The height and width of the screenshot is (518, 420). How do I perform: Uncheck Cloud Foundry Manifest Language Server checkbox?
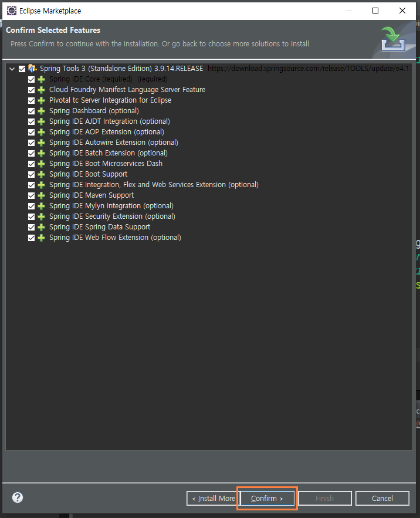32,90
